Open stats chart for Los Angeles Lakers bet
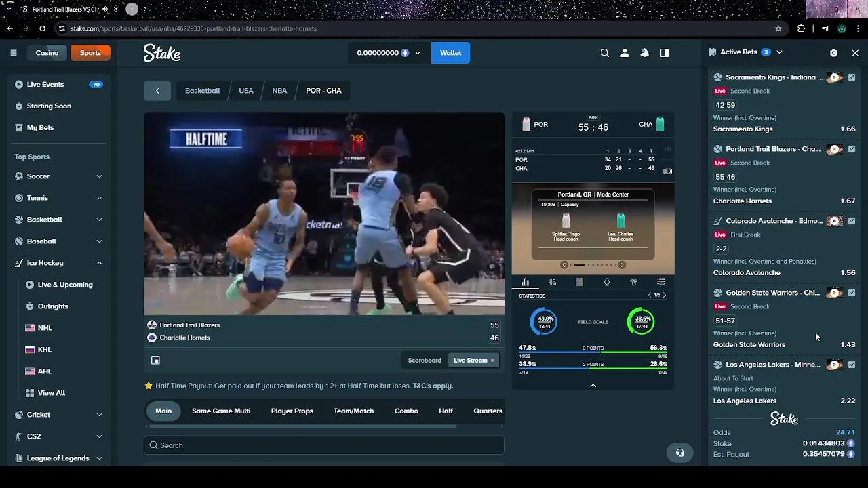This screenshot has height=488, width=868. [x=852, y=365]
